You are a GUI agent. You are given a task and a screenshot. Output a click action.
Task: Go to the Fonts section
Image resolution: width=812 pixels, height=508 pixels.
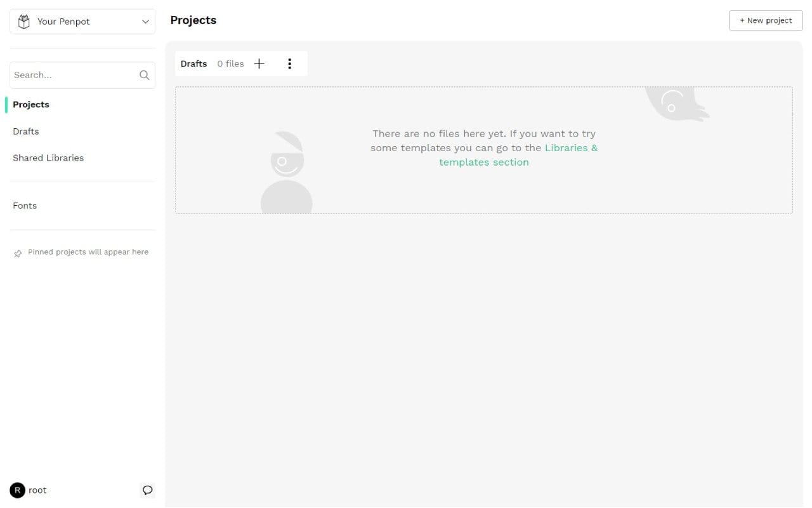25,205
